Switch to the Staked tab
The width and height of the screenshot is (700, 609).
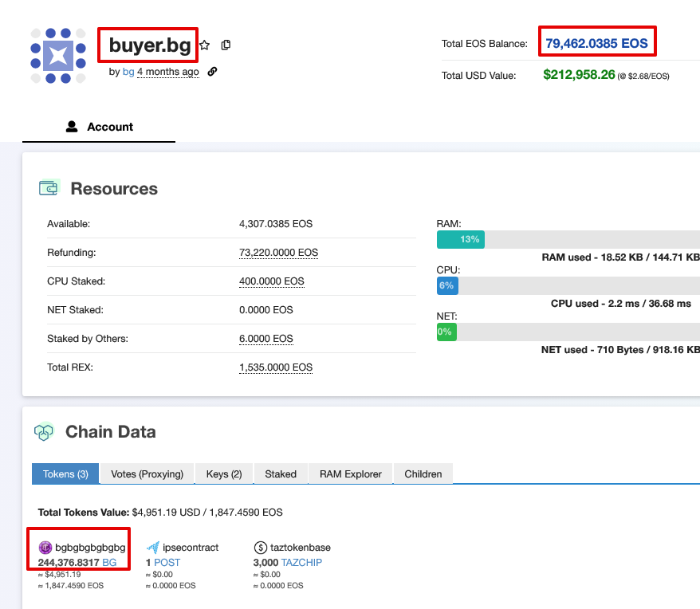281,473
